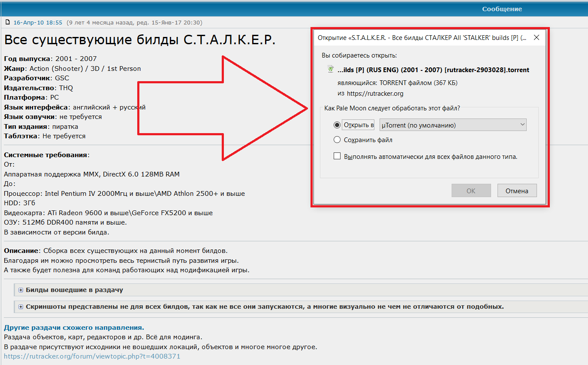Click the Описание: Сборка всех существующих line
The height and width of the screenshot is (365, 588).
pyautogui.click(x=116, y=251)
